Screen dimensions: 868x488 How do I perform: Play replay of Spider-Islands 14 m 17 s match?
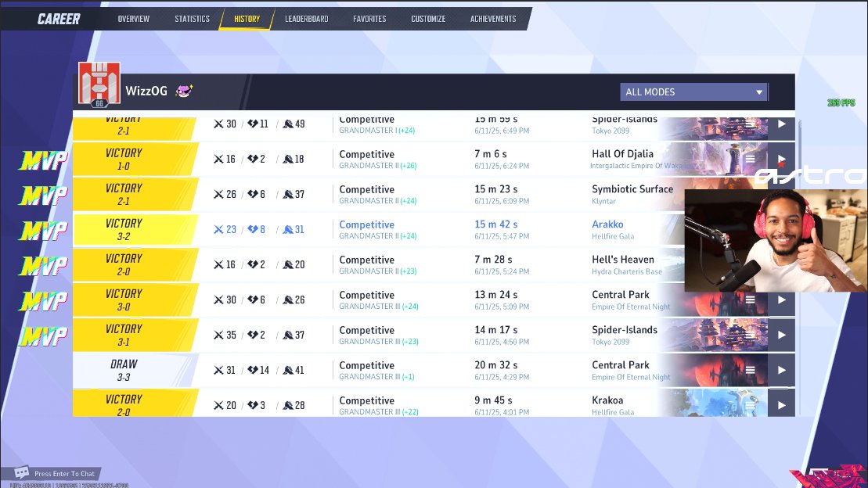click(x=781, y=335)
